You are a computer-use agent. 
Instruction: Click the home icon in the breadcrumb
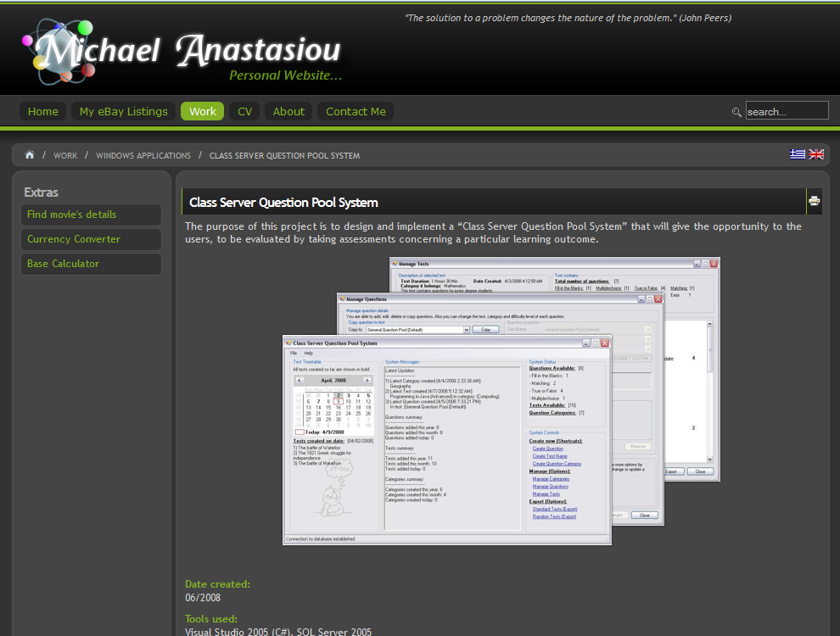[30, 154]
